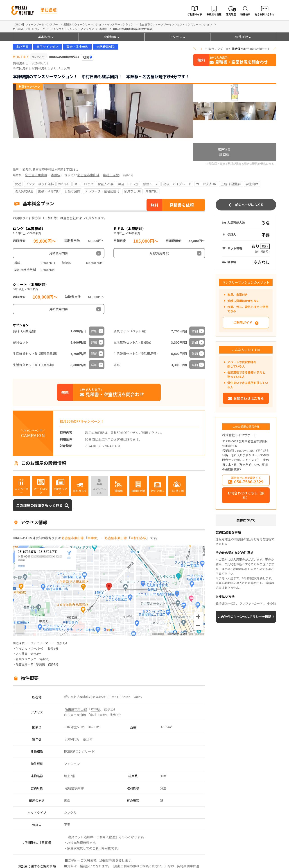Call the 050-7586-2329 phone button
The width and height of the screenshot is (289, 868).
click(x=246, y=480)
